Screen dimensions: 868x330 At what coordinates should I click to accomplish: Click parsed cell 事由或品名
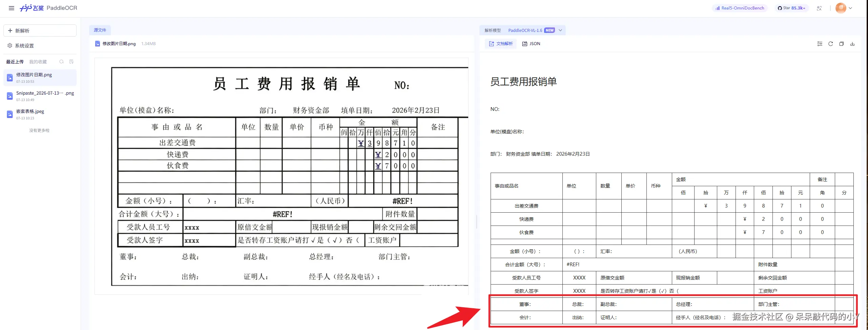(x=526, y=186)
